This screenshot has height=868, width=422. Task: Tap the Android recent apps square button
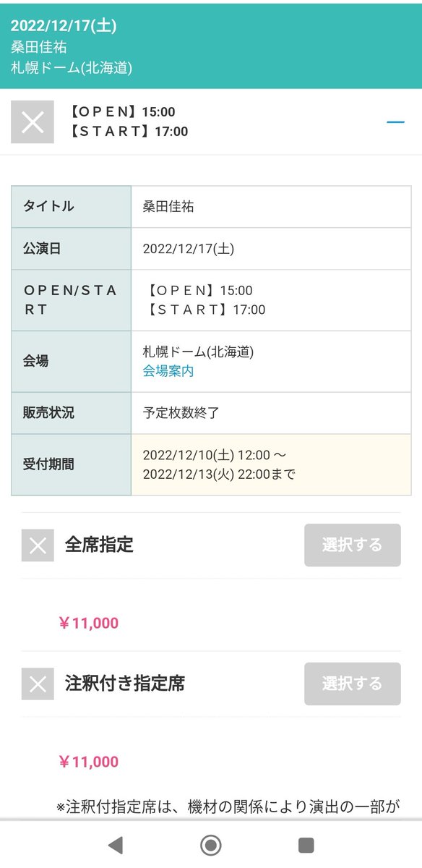[306, 845]
